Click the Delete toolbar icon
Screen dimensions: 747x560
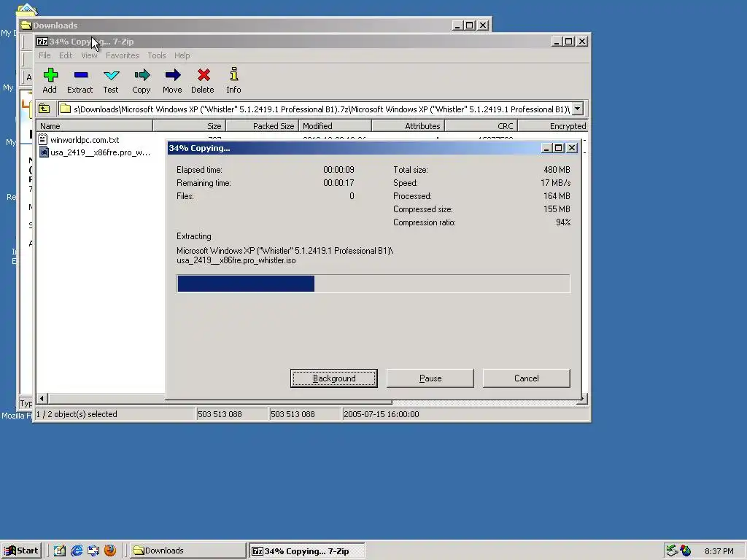(x=204, y=75)
